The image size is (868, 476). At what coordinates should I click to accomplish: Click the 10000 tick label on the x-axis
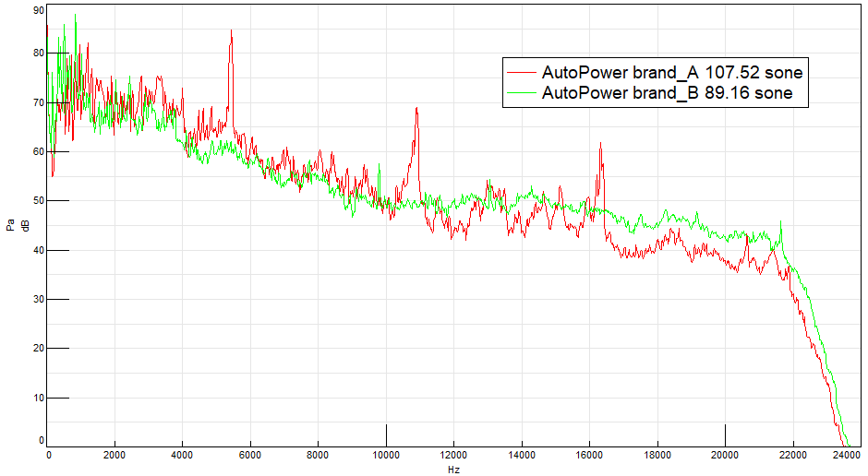(x=386, y=454)
